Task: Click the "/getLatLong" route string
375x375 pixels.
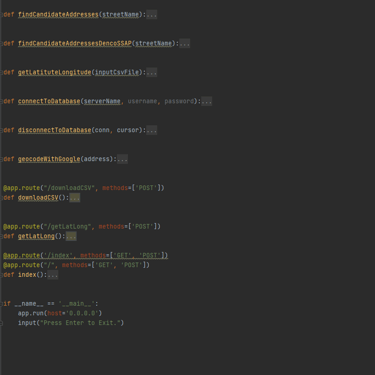Action: pos(67,227)
